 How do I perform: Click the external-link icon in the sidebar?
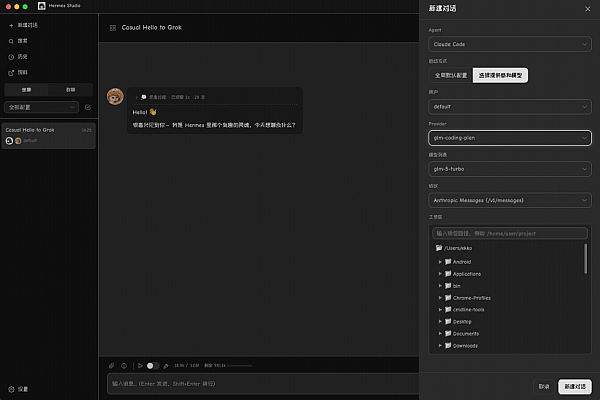[11, 73]
